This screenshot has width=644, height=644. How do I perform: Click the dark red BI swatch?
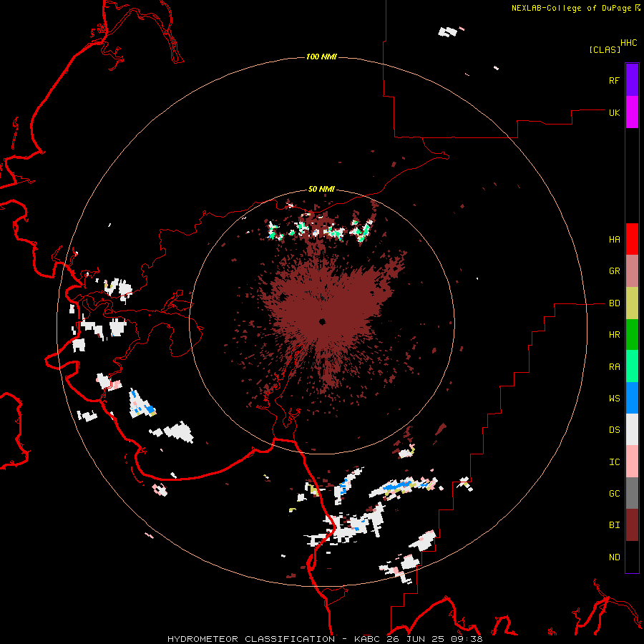click(632, 525)
